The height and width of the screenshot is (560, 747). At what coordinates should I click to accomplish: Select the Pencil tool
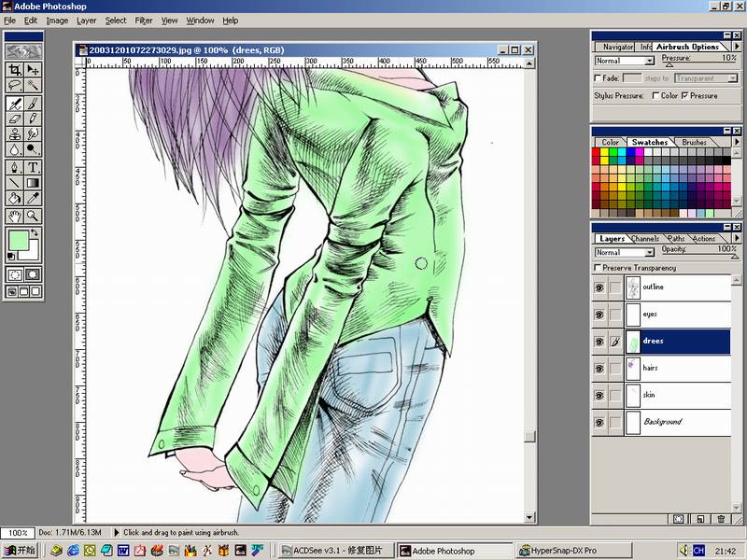(33, 119)
